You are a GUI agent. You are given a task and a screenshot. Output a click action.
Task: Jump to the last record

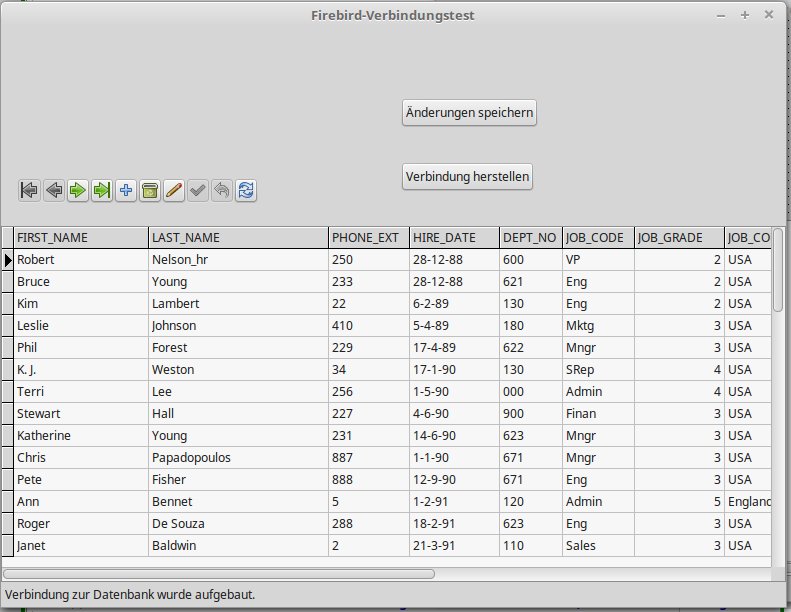102,190
